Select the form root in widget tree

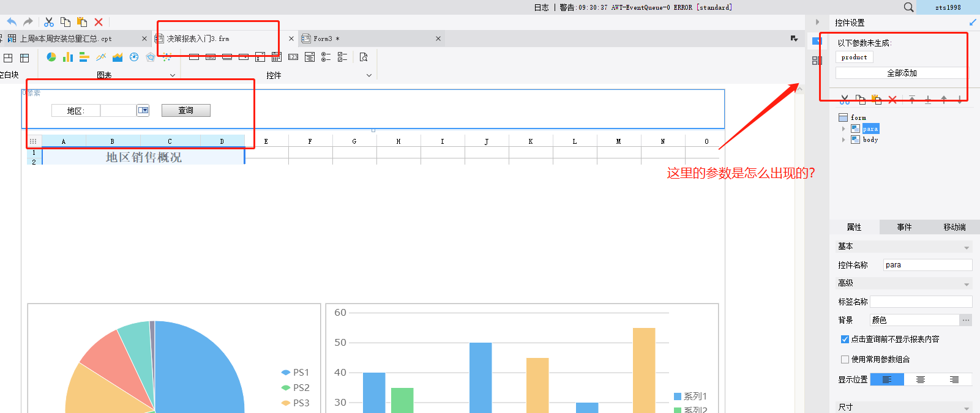tap(858, 117)
